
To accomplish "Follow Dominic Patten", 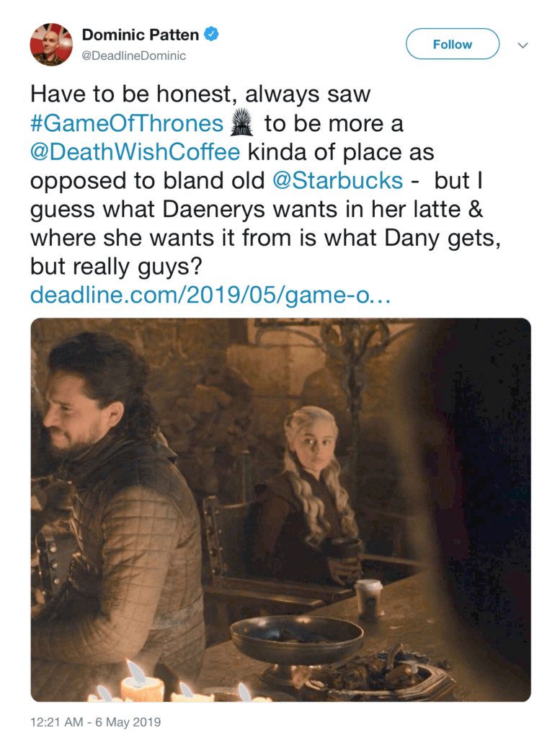I will point(452,44).
